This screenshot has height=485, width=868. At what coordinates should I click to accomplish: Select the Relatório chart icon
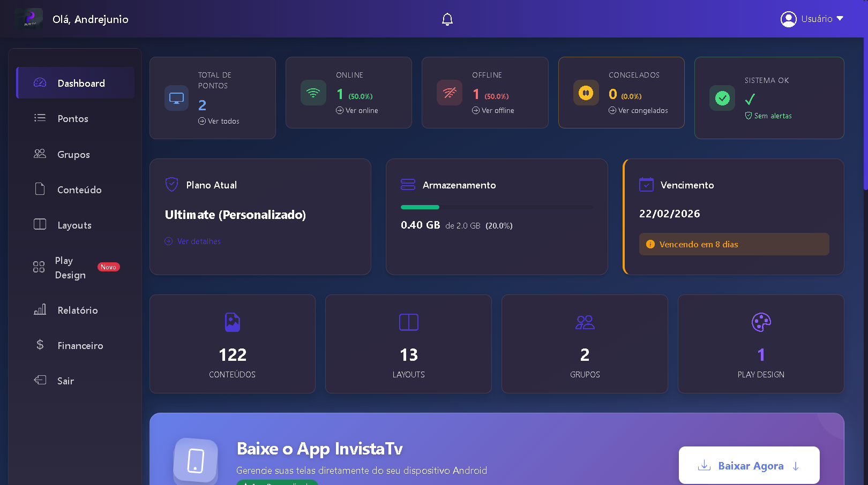(40, 310)
